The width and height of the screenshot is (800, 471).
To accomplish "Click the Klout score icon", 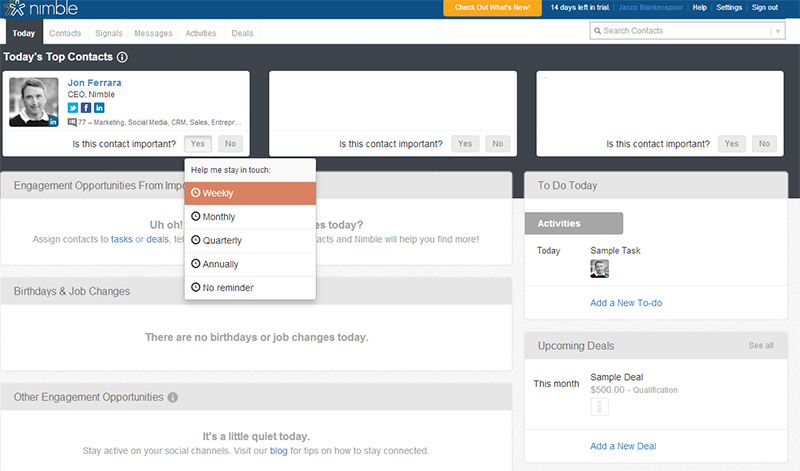I will coord(72,122).
